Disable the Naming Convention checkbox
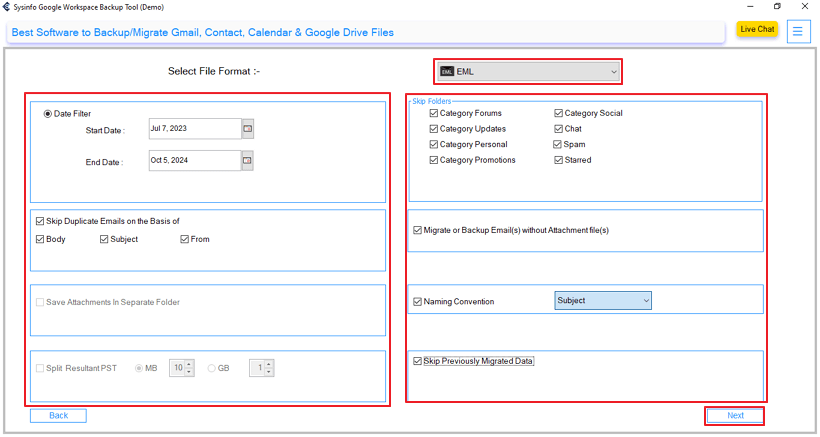 418,302
